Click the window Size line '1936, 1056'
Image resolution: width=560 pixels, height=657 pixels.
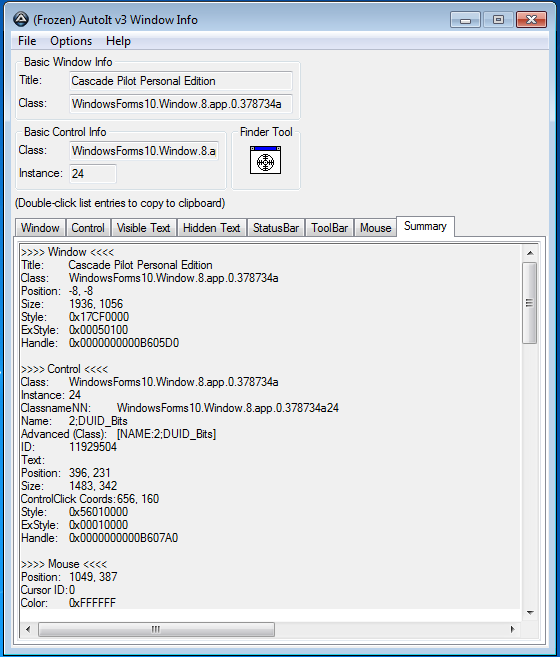(72, 304)
